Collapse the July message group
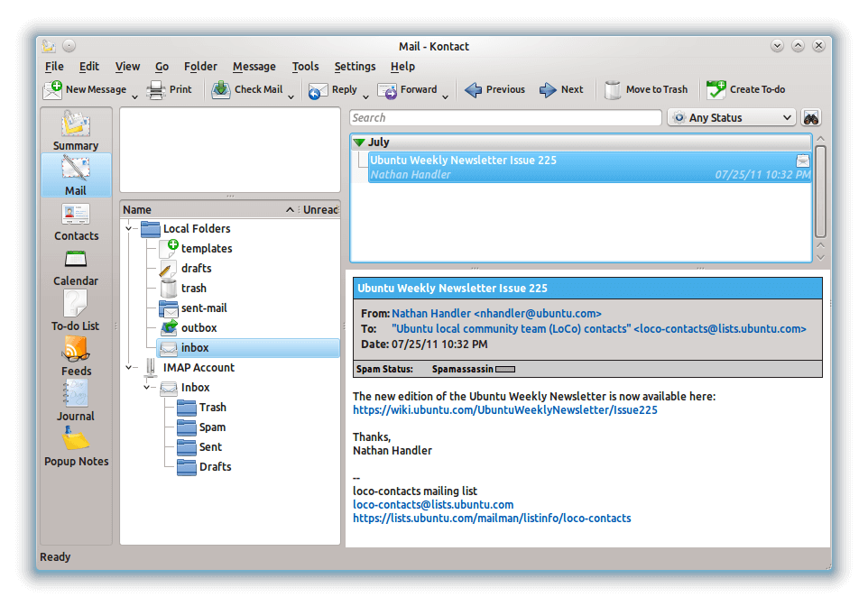 [359, 142]
